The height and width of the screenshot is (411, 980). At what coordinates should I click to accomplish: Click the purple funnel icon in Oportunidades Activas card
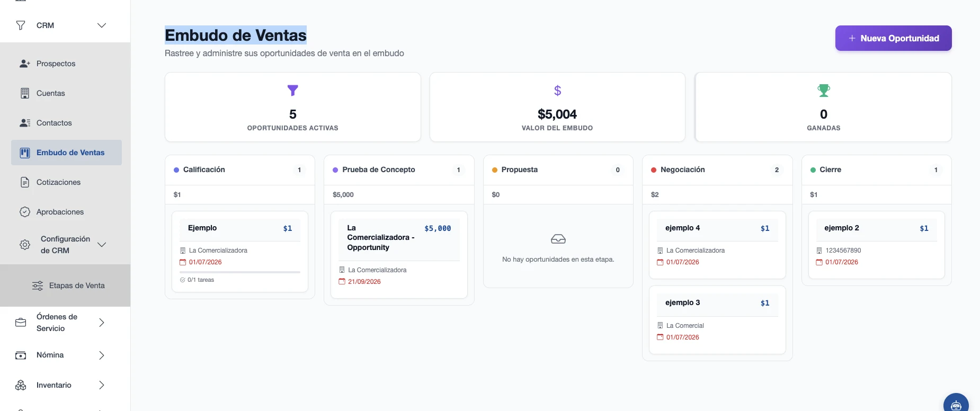(x=293, y=91)
